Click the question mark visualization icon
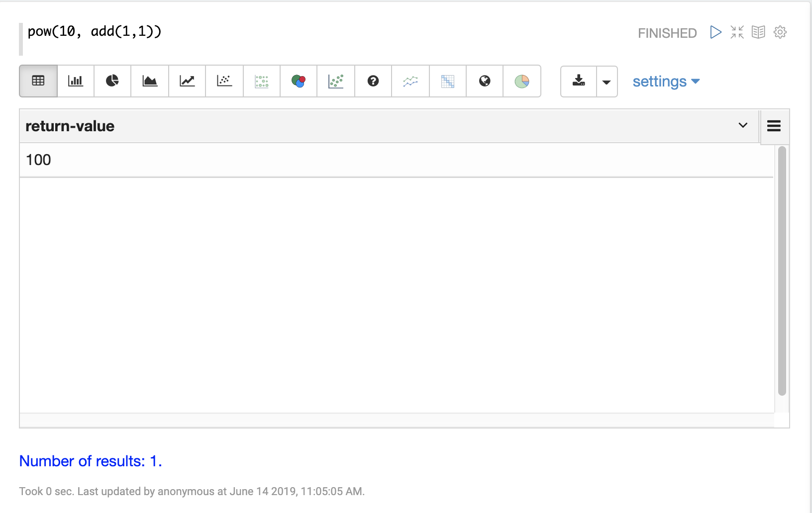Screen dimensions: 812x513 tap(373, 81)
